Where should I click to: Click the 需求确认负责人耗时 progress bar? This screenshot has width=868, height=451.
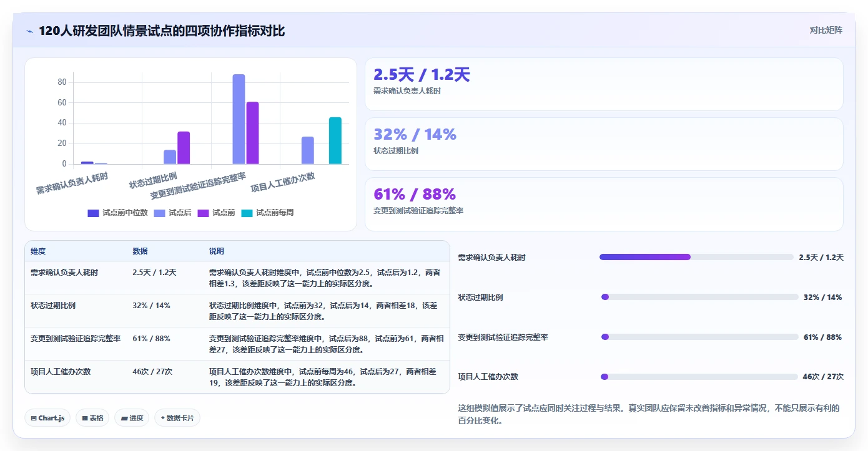696,257
